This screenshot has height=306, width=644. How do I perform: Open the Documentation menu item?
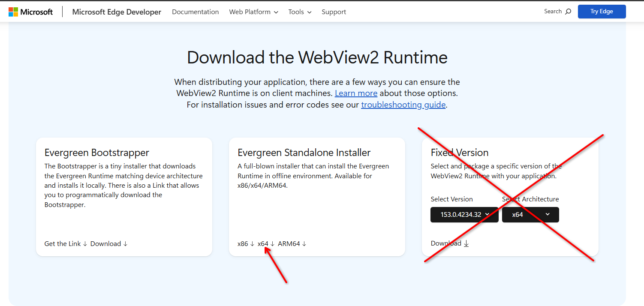196,12
